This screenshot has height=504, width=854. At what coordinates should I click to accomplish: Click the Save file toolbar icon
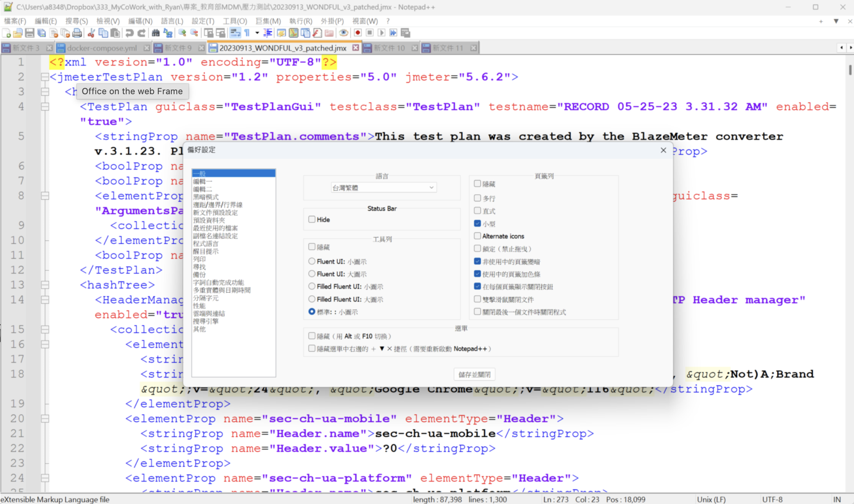point(29,33)
